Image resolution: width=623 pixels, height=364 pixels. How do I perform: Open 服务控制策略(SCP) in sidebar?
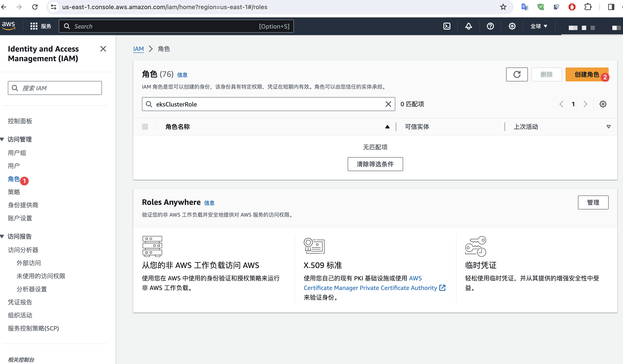coord(33,328)
